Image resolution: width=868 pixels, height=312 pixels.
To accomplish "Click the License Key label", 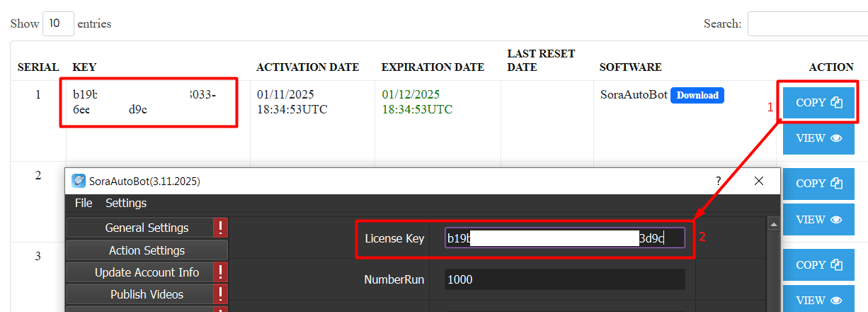I will (x=394, y=238).
